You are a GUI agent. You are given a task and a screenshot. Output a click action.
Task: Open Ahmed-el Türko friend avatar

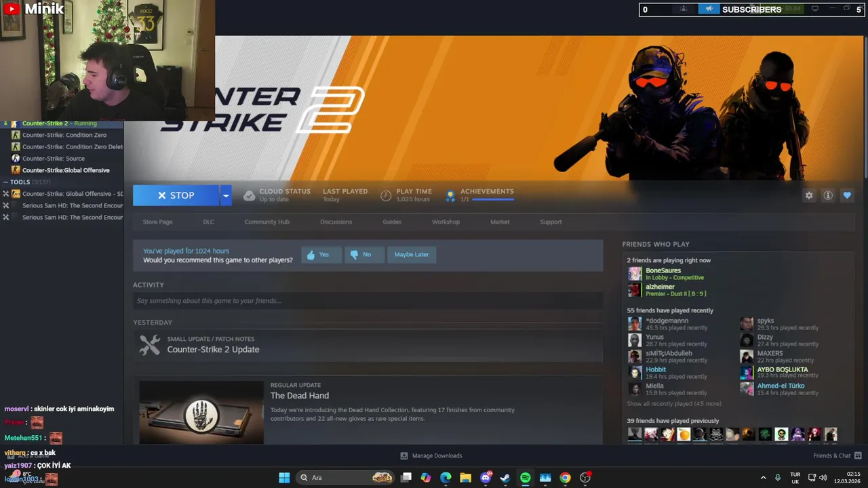pos(747,389)
